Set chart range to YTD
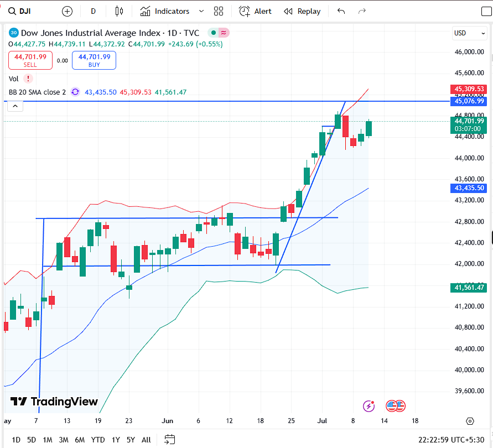The width and height of the screenshot is (493, 448). click(x=98, y=440)
